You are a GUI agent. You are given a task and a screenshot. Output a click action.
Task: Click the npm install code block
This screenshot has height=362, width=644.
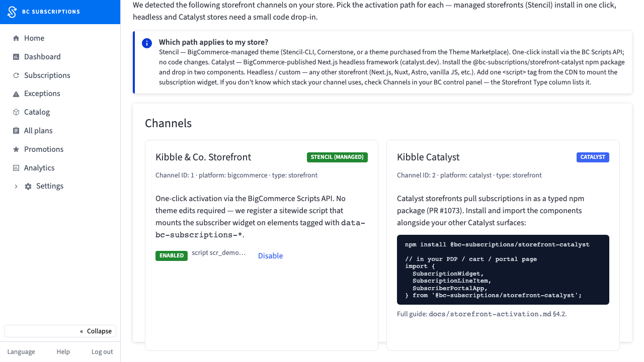503,269
